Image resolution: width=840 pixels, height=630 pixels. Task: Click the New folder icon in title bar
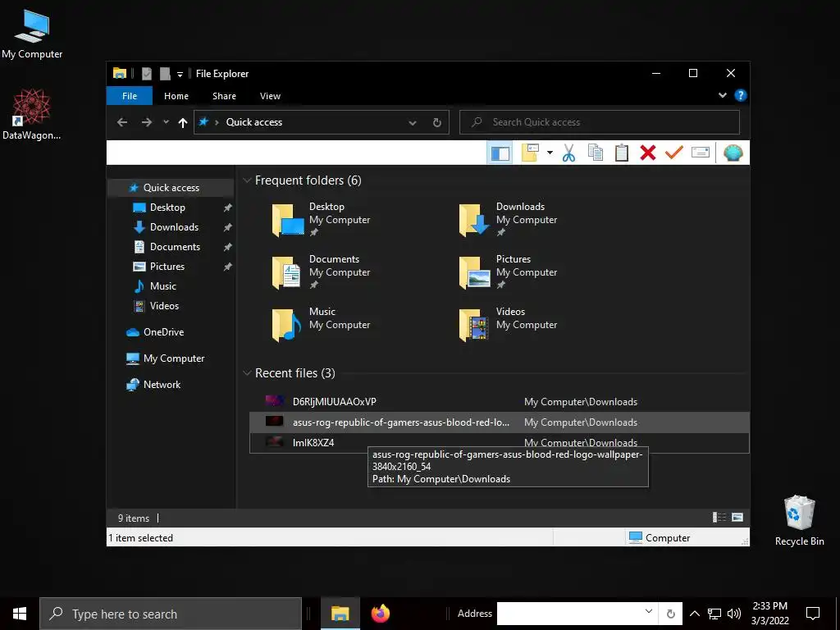pyautogui.click(x=165, y=73)
